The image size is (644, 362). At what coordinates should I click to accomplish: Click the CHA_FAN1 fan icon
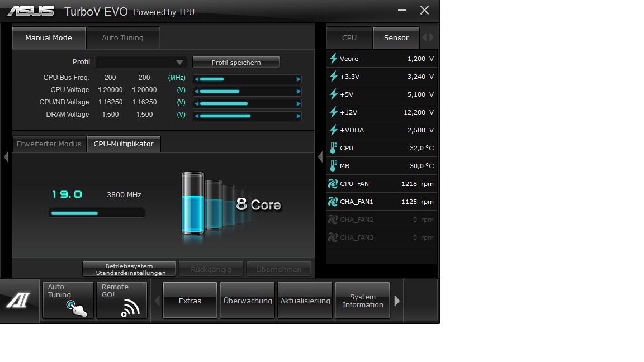[333, 202]
